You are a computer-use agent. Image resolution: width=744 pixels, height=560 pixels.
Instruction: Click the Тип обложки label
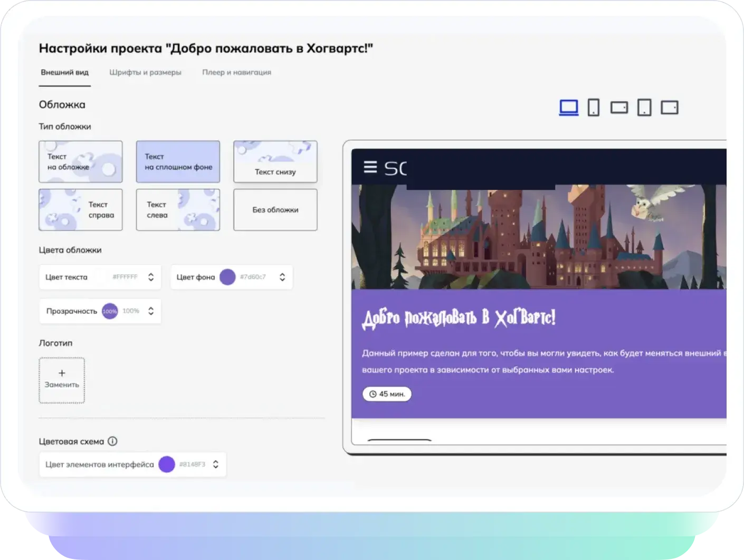(65, 127)
